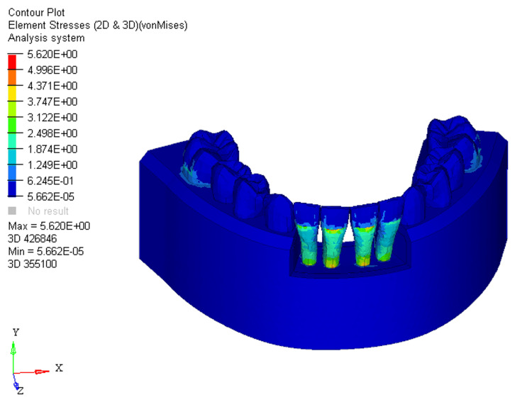Click the Max = 5.620E+00 readout

tap(49, 226)
